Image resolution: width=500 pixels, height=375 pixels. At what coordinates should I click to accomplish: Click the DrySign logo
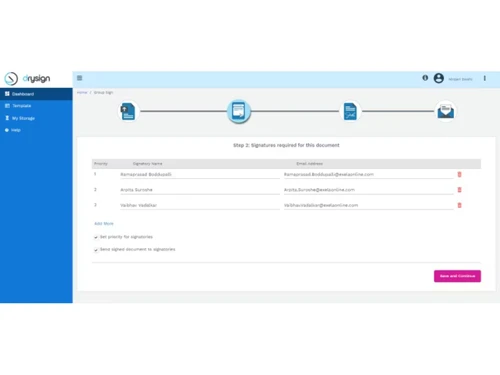[x=27, y=79]
